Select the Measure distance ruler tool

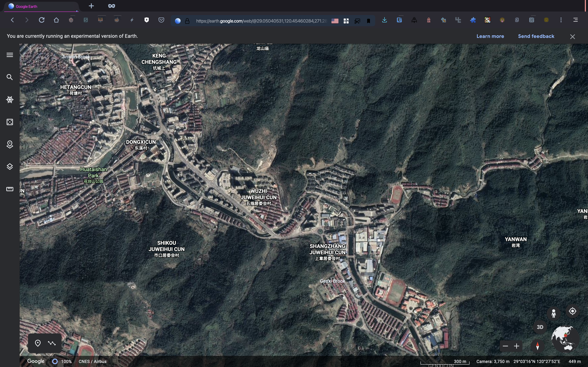(10, 189)
